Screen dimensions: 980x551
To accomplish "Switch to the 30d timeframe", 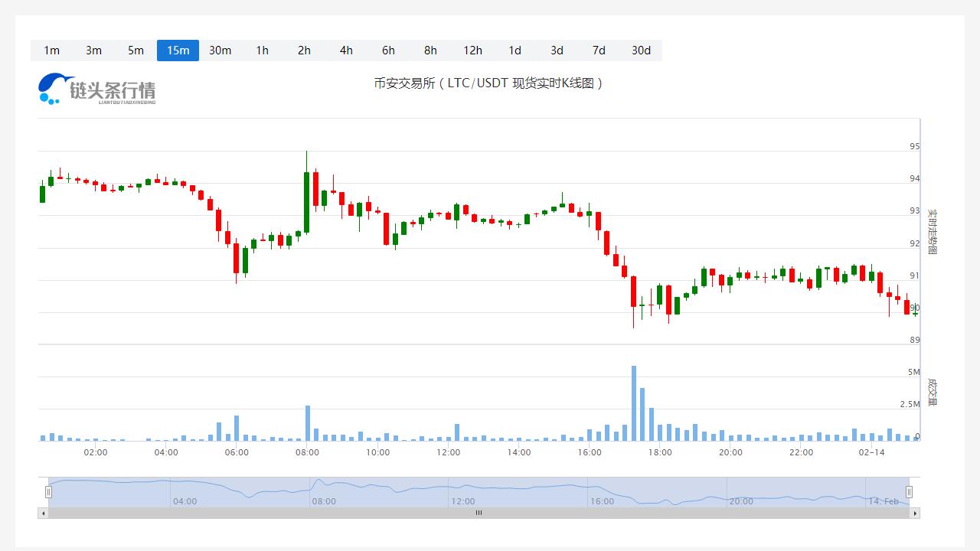I will click(x=641, y=51).
